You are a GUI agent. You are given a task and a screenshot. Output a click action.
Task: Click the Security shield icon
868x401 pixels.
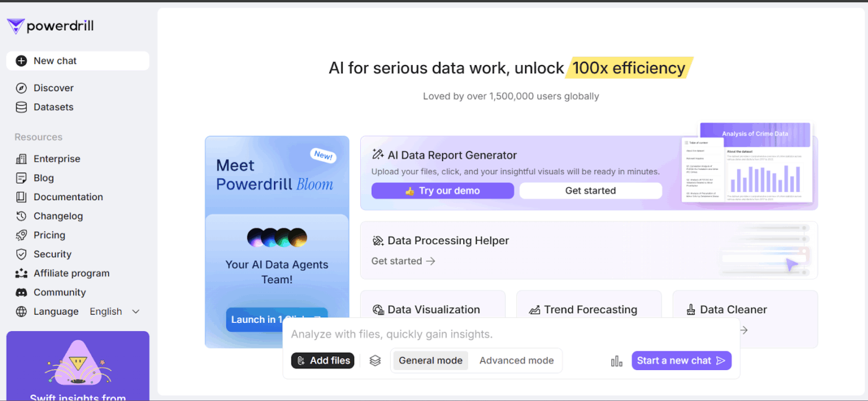tap(21, 254)
